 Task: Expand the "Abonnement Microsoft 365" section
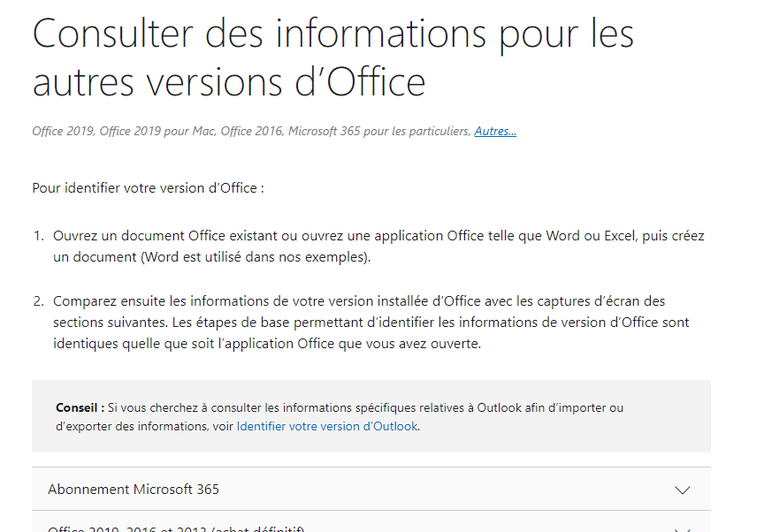(371, 490)
